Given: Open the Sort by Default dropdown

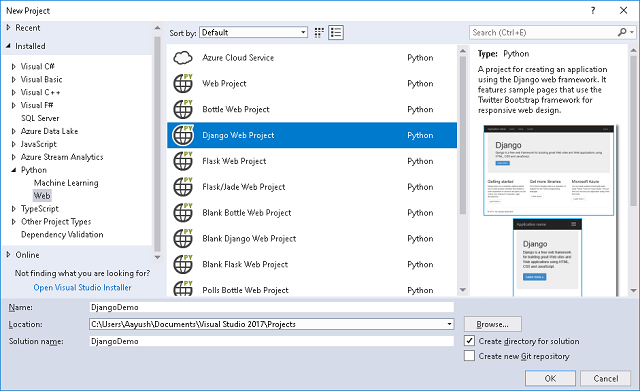Looking at the screenshot, I should [253, 33].
